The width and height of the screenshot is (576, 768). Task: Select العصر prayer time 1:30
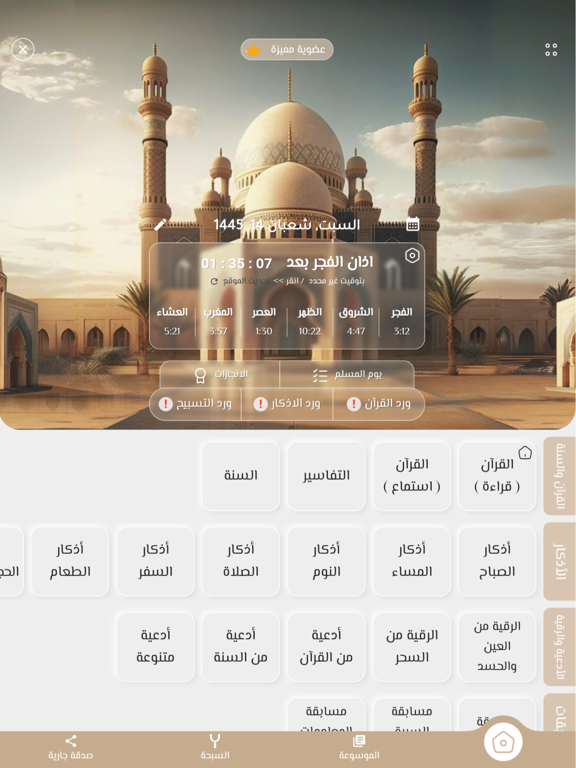(x=264, y=321)
